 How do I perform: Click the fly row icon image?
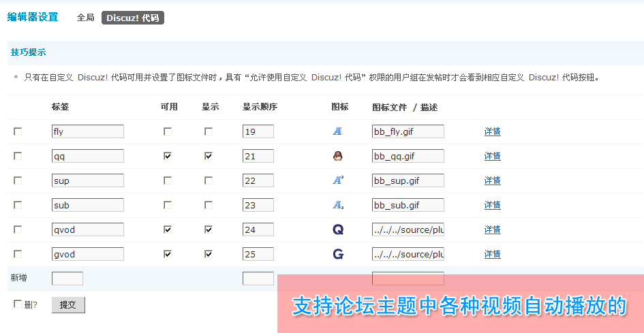pyautogui.click(x=337, y=131)
